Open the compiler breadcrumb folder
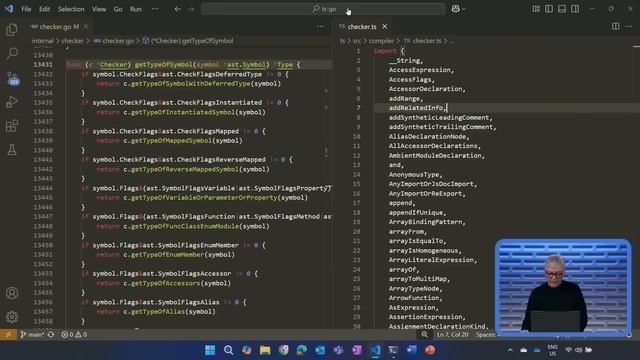This screenshot has width=640, height=360. 381,41
